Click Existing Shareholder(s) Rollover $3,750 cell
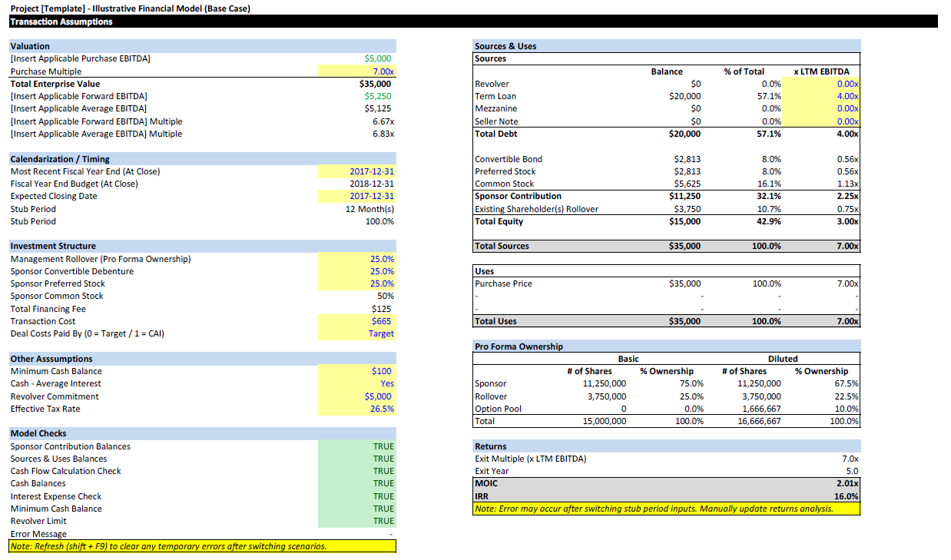 click(687, 209)
